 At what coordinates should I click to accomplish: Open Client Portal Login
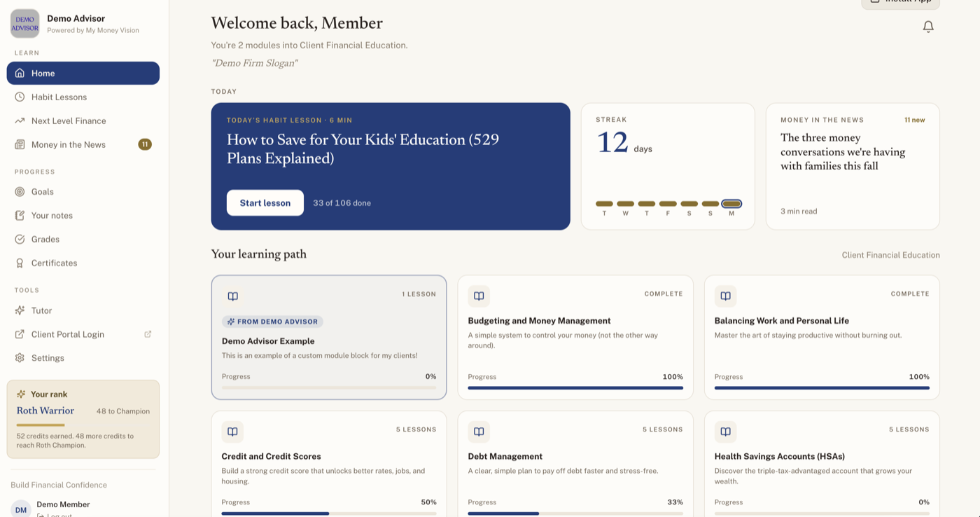[x=83, y=334]
